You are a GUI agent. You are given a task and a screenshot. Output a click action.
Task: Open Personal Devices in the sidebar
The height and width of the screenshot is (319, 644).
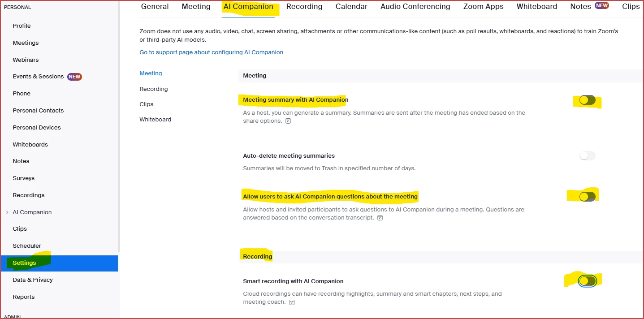37,128
